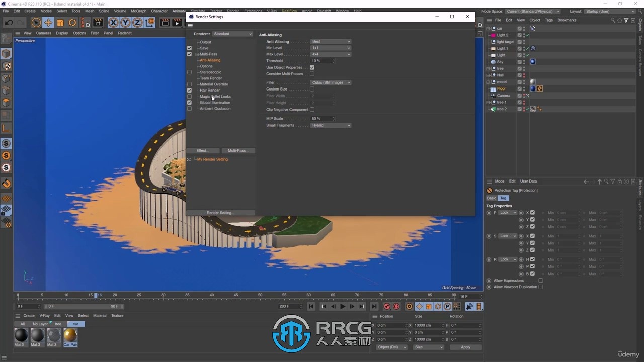The width and height of the screenshot is (644, 362).
Task: Activate the Scale tool in top toolbar
Action: [60, 23]
